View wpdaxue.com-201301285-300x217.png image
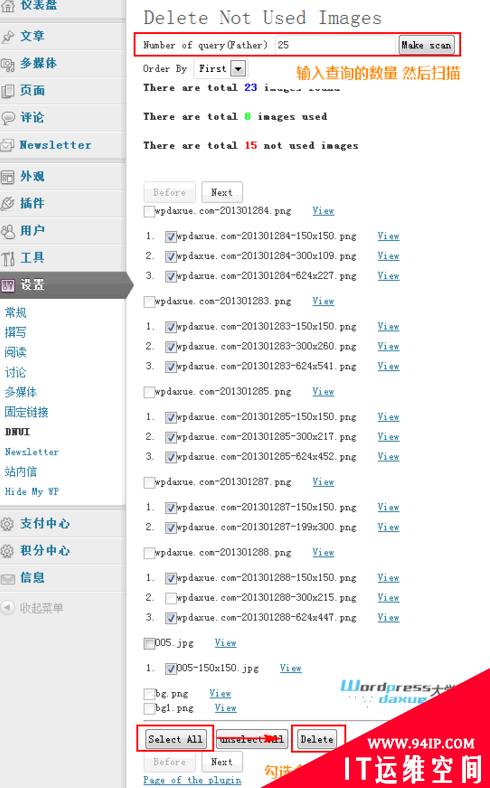The width and height of the screenshot is (490, 788). [388, 437]
